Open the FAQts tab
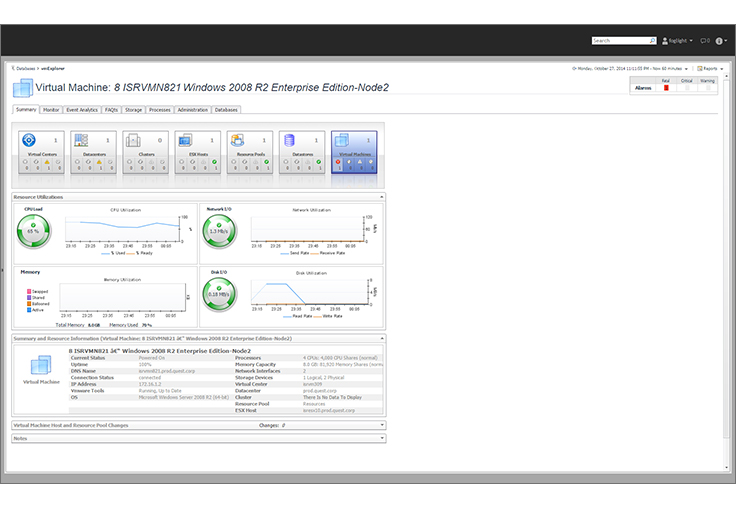Screen dimensions: 736x508 pos(111,110)
